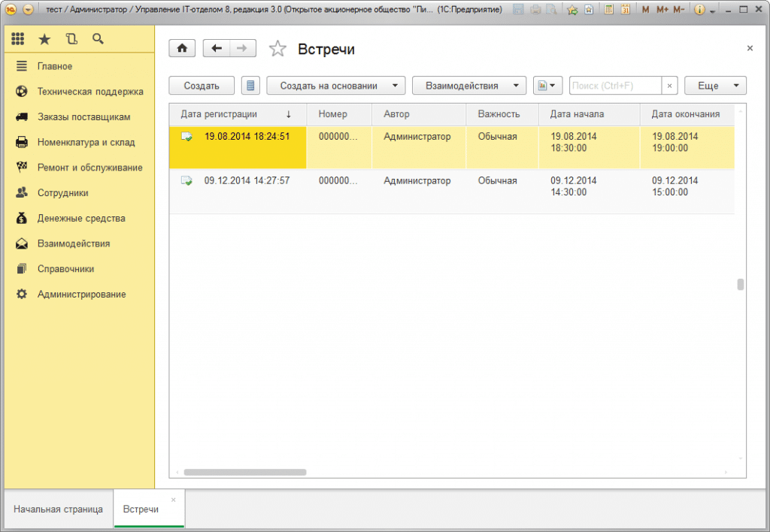The height and width of the screenshot is (532, 770).
Task: Open the sections menu grid icon
Action: click(x=18, y=39)
